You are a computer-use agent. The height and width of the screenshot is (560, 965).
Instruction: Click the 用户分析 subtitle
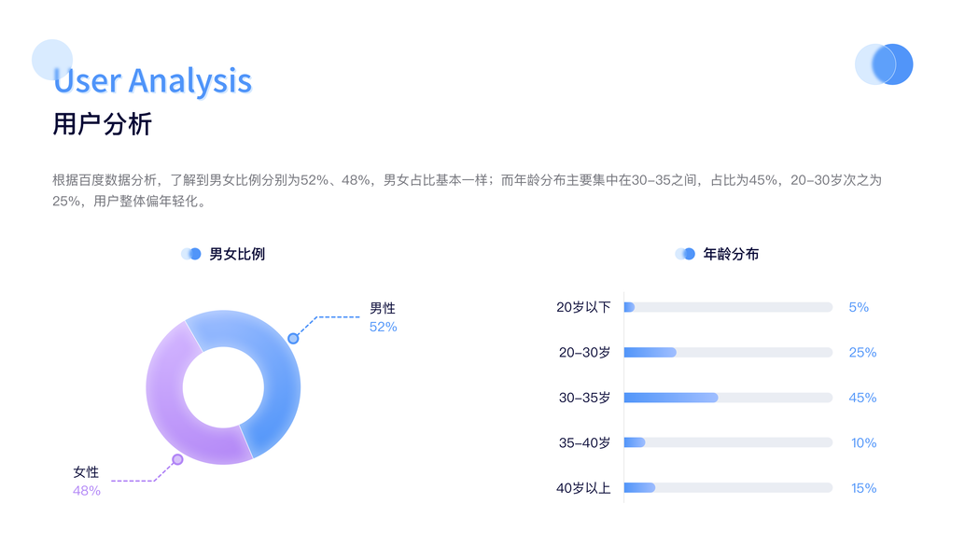pos(102,125)
